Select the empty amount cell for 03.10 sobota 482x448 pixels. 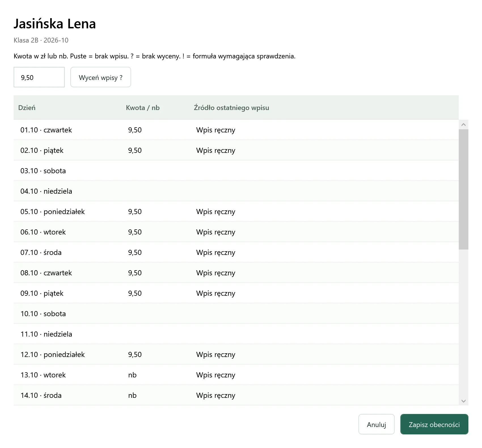155,171
